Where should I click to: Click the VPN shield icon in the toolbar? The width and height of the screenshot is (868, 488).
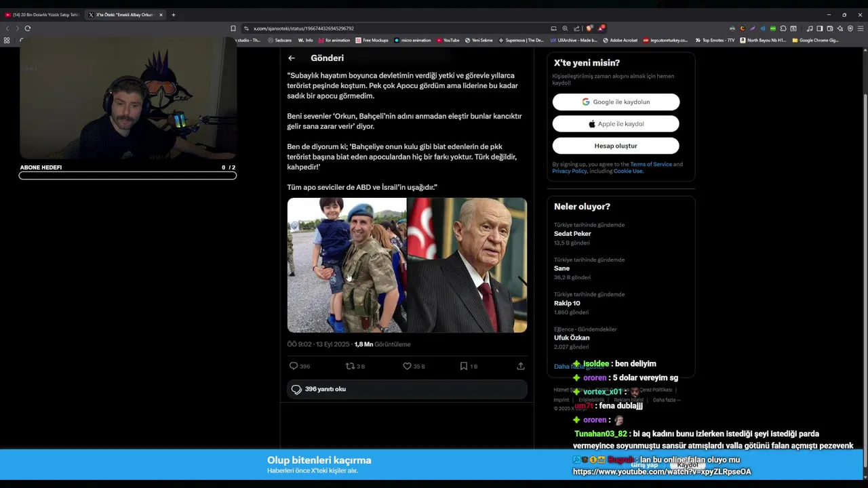[850, 28]
